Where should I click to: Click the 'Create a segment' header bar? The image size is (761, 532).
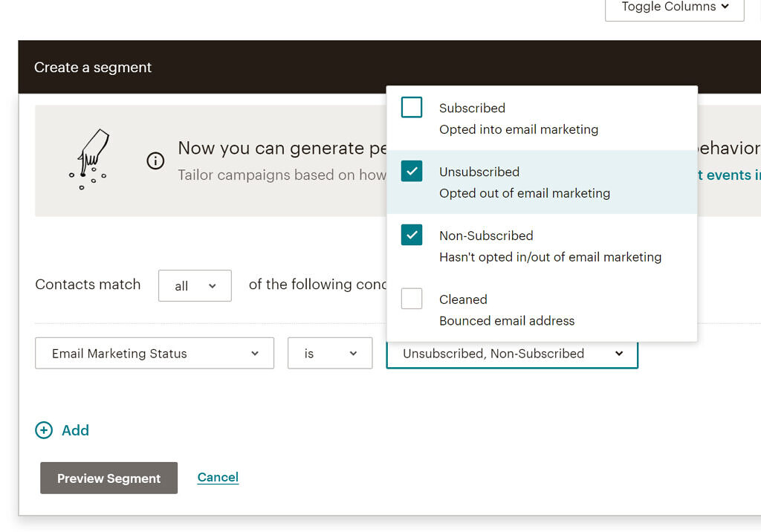(x=93, y=66)
